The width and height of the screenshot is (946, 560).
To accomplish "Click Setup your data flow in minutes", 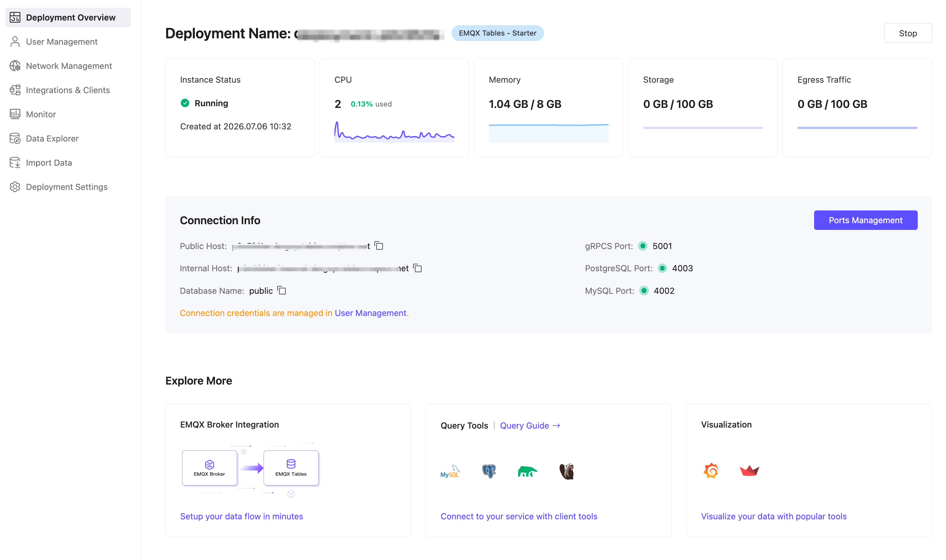I will [242, 516].
